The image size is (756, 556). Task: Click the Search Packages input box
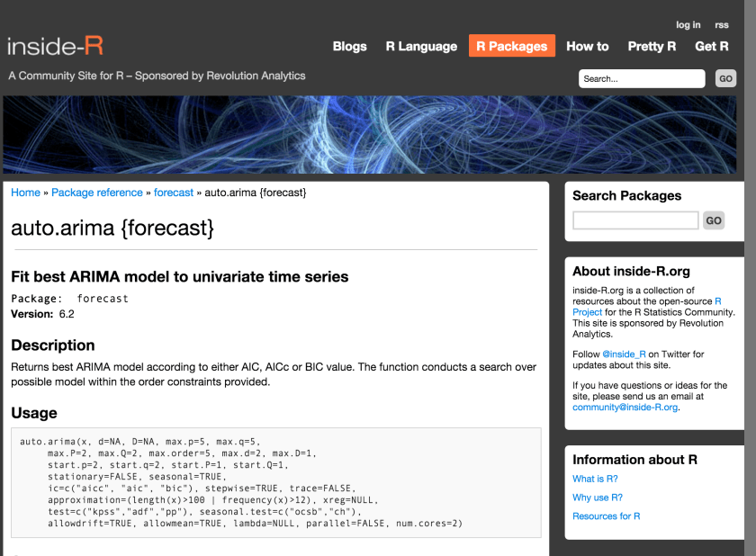[x=635, y=220]
